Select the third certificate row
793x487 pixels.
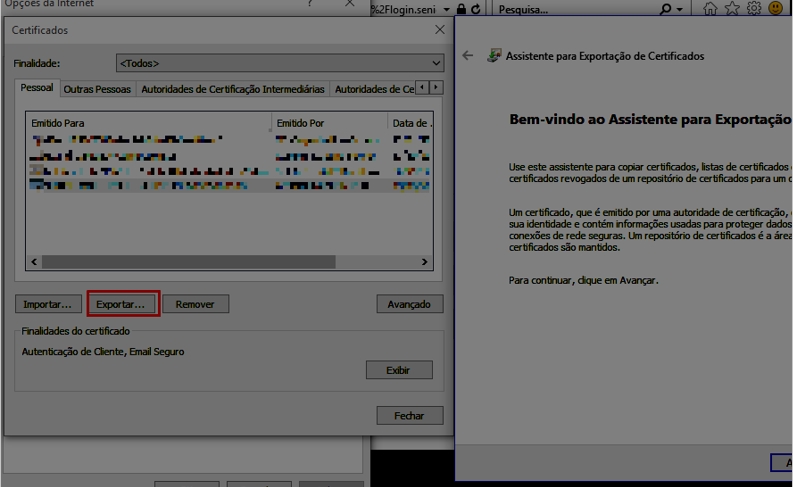229,171
